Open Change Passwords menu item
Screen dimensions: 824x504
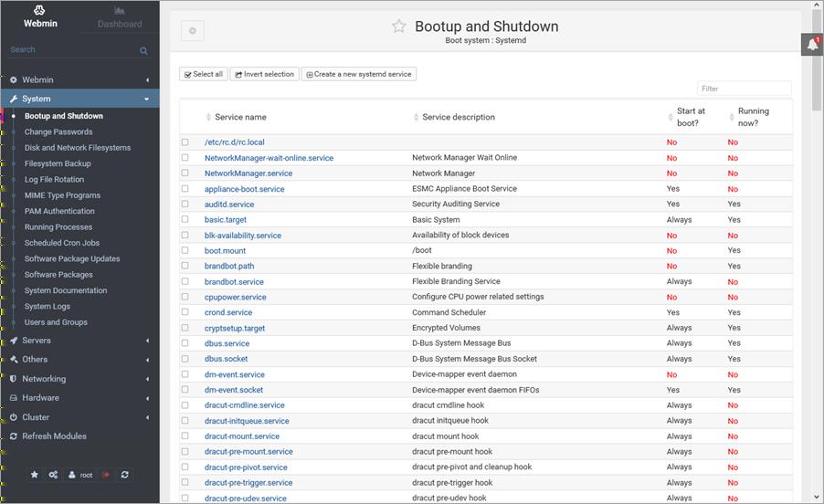coord(58,131)
